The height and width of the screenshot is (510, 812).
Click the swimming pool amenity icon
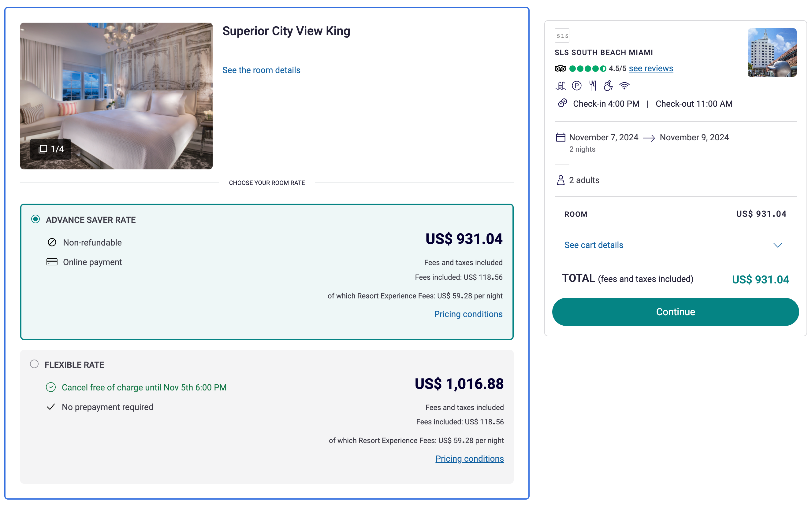(561, 86)
